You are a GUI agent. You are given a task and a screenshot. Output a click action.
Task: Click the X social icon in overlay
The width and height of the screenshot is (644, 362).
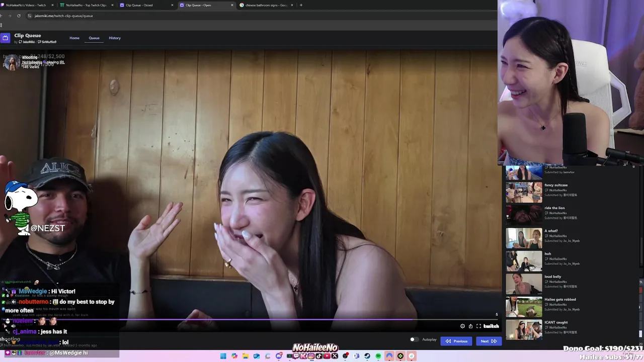(x=335, y=356)
